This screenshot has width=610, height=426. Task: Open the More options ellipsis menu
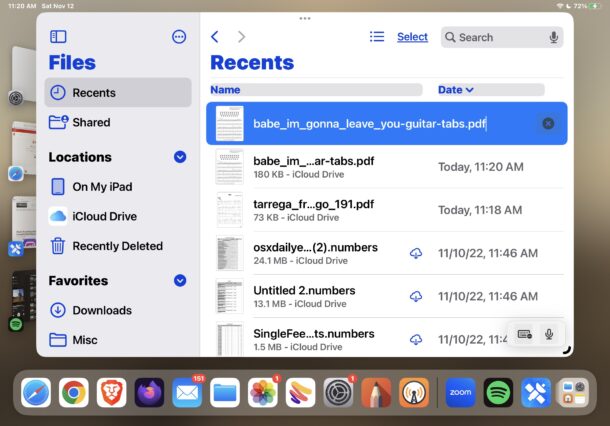click(179, 37)
